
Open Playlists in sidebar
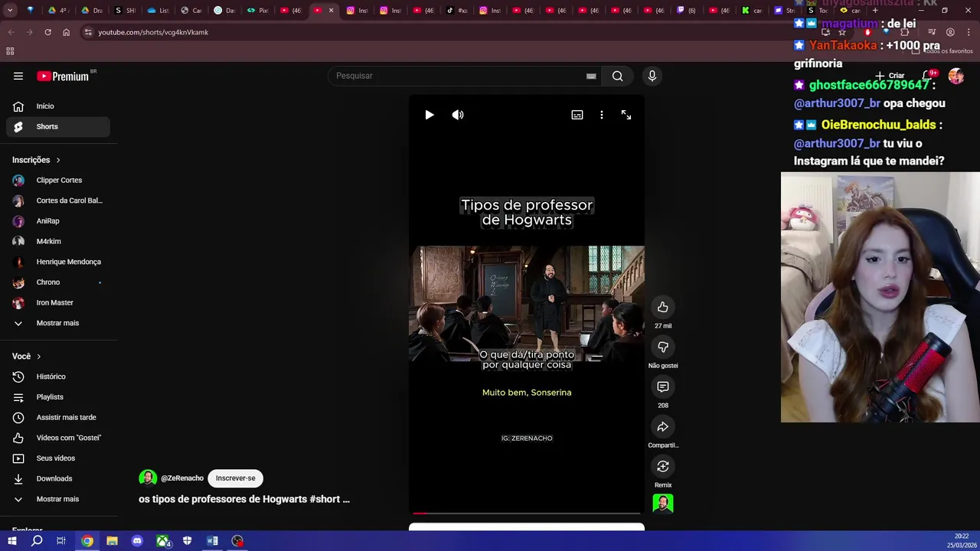(58, 397)
